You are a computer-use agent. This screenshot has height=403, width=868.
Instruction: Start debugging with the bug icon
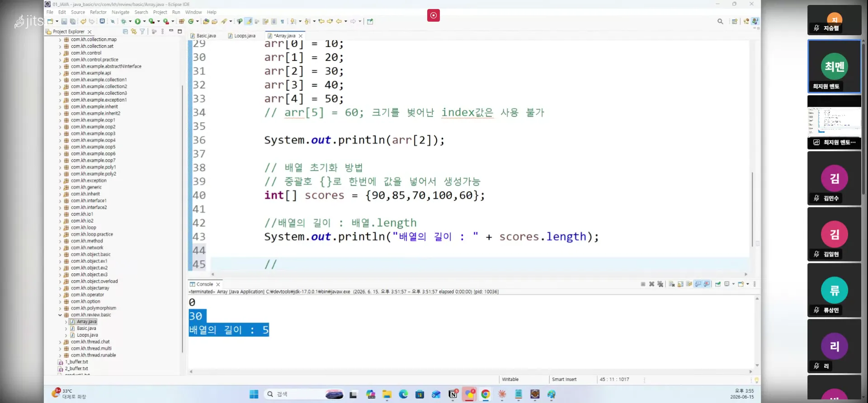[123, 21]
